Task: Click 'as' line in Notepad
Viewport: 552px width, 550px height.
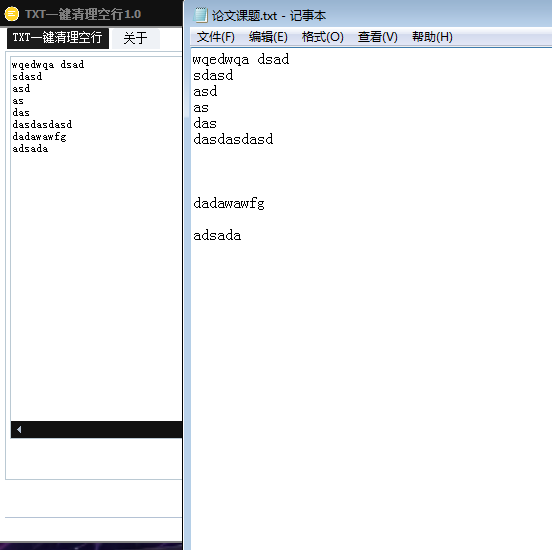Action: [201, 107]
